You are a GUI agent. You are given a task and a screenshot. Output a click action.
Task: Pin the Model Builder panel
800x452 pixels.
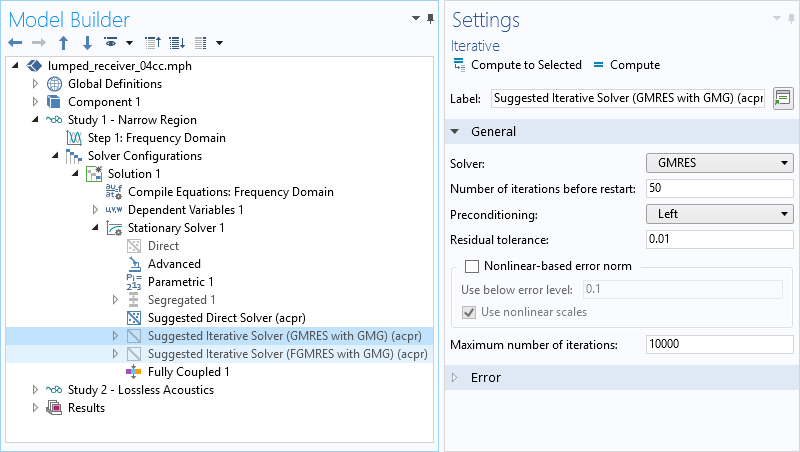[431, 19]
